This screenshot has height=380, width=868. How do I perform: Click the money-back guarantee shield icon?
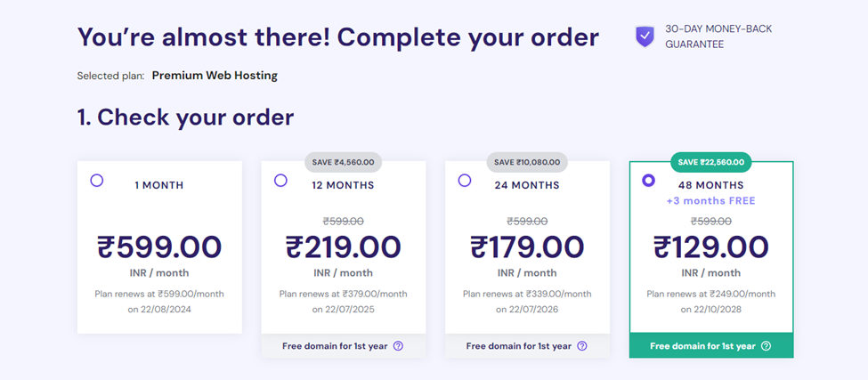coord(645,36)
